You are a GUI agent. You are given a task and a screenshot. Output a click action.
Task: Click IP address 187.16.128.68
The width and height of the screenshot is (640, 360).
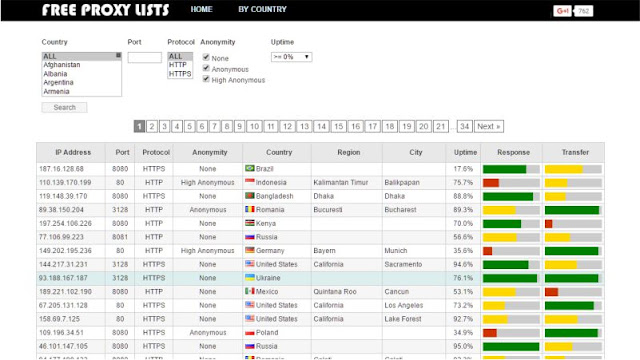point(61,169)
